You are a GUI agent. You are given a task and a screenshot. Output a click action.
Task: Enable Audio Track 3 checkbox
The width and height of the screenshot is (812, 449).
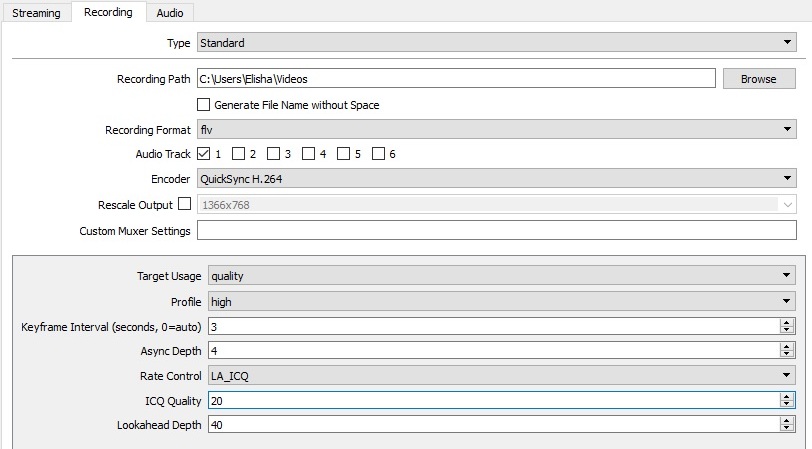[273, 154]
